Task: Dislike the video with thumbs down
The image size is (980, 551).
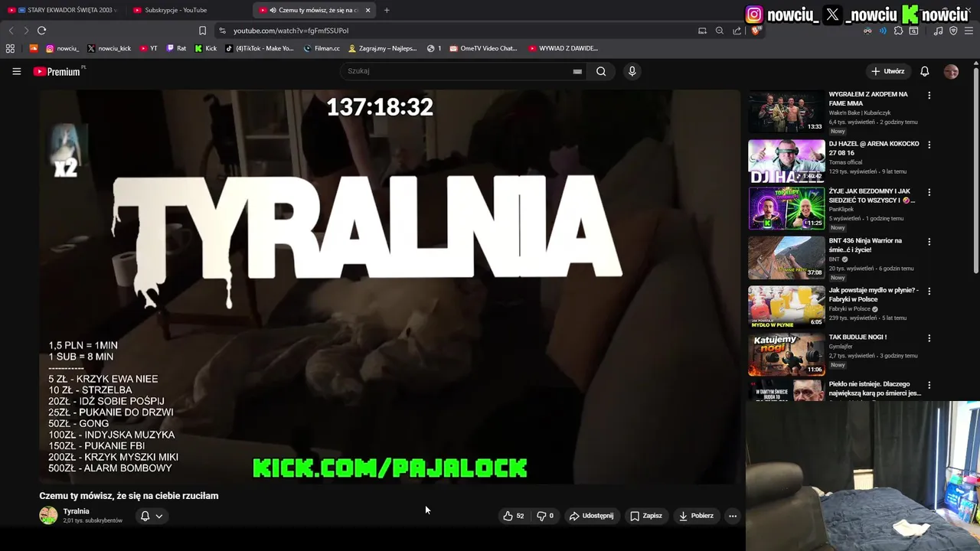Action: 544,516
